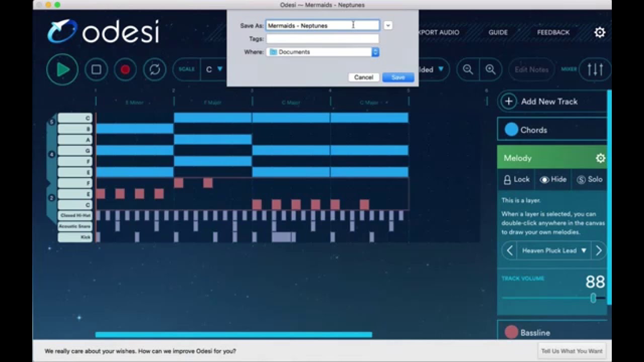Lock the Melody track
This screenshot has width=644, height=362.
point(517,179)
